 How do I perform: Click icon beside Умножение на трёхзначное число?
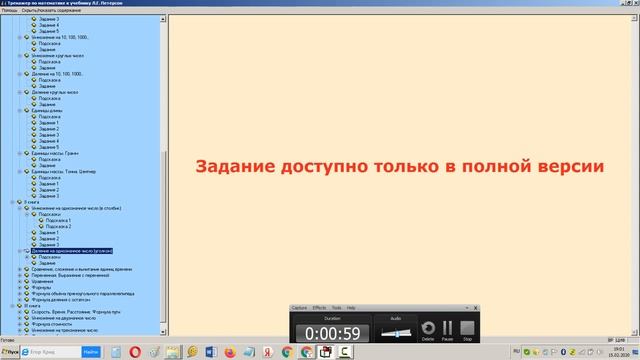point(27,330)
